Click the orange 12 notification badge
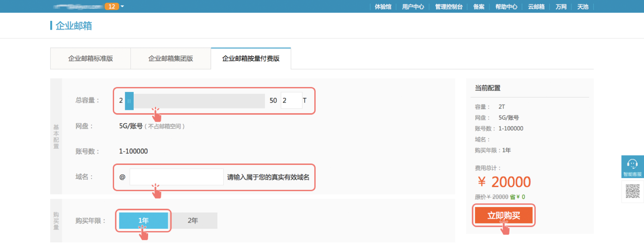644x246 pixels. 112,6
